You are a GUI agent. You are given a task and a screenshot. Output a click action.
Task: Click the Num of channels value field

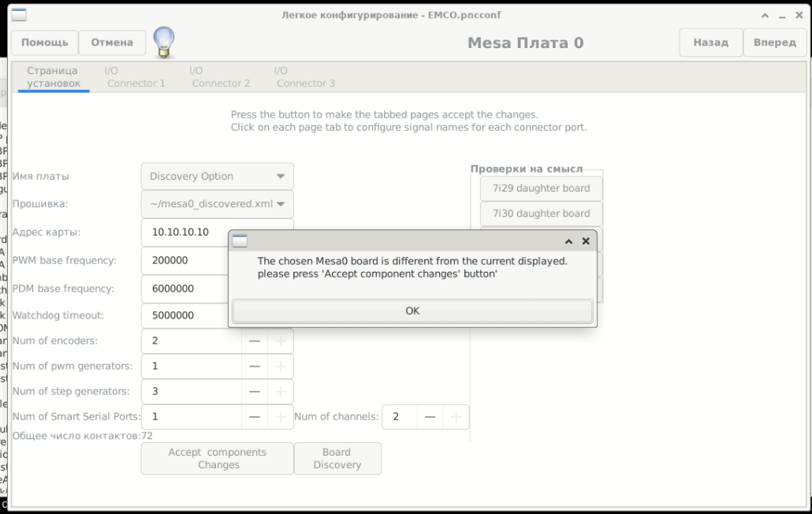[x=400, y=417]
